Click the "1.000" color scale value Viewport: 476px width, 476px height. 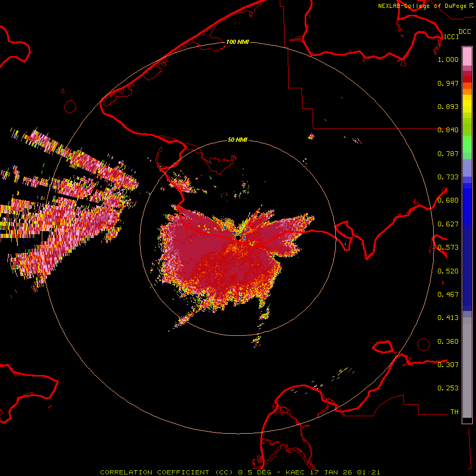pyautogui.click(x=448, y=59)
